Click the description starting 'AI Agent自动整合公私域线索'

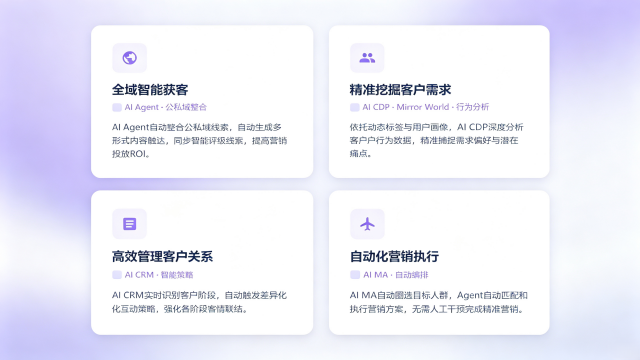coord(200,140)
